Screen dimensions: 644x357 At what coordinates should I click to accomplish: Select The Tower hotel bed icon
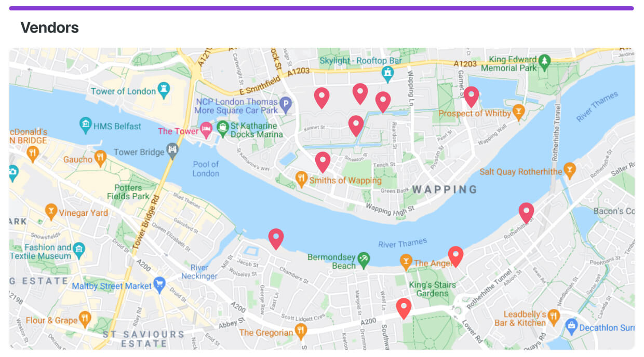(206, 130)
